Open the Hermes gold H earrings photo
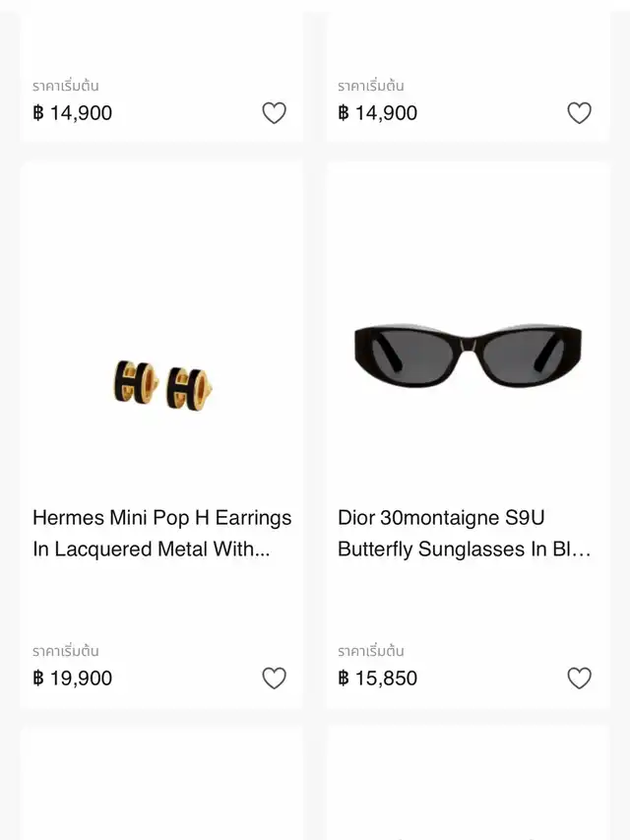The height and width of the screenshot is (840, 630). pyautogui.click(x=162, y=386)
